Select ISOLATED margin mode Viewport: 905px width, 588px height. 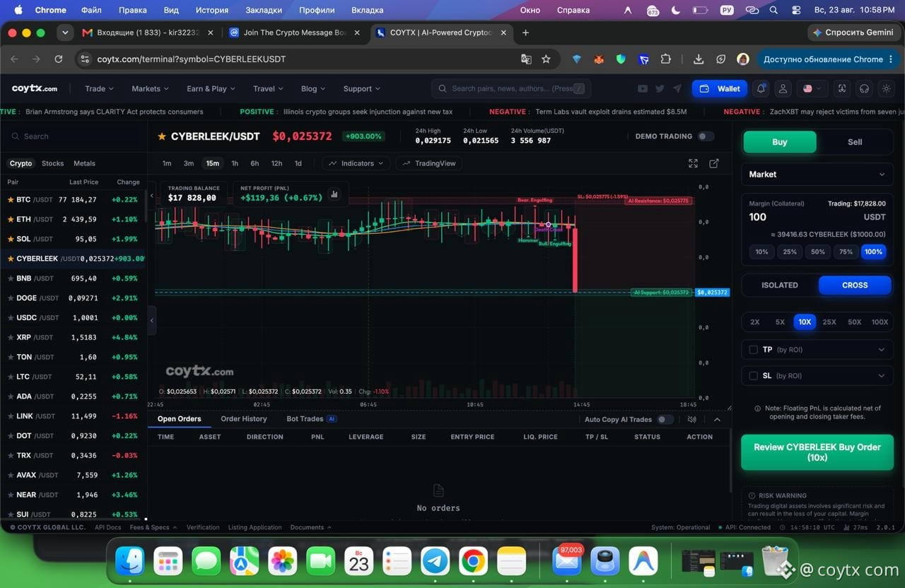780,286
